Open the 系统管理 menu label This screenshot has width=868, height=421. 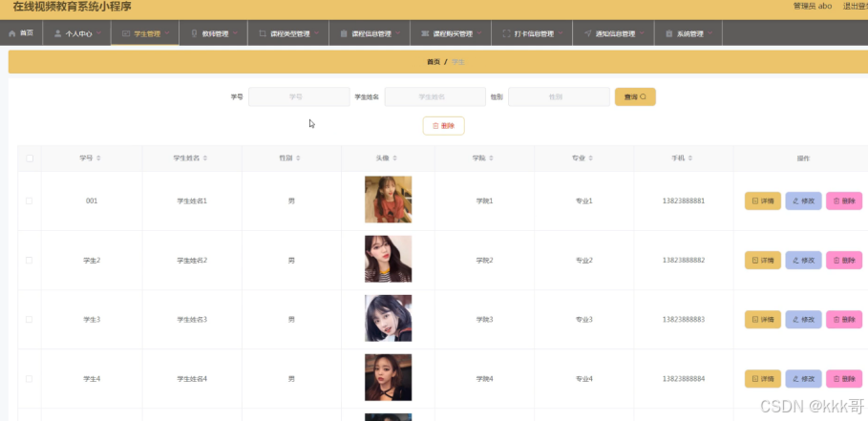tap(689, 33)
